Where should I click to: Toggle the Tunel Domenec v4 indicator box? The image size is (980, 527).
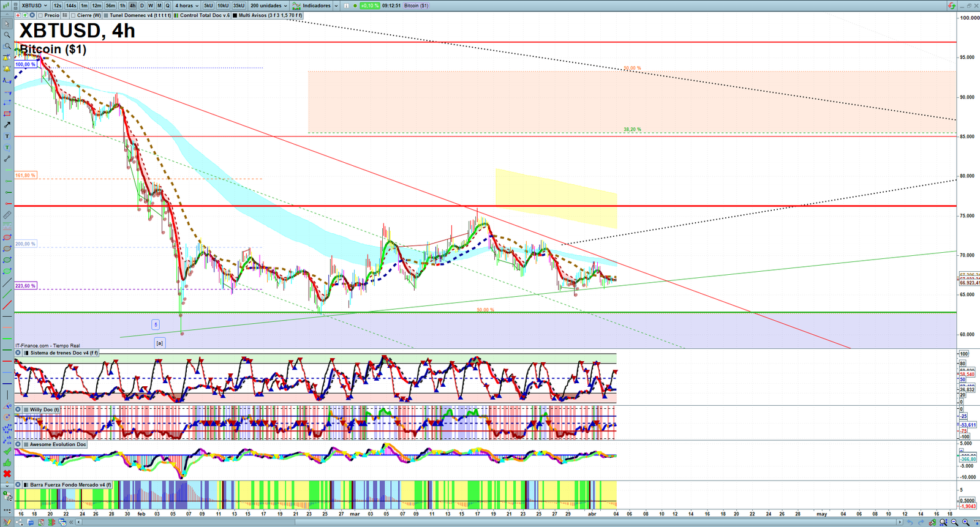point(106,15)
